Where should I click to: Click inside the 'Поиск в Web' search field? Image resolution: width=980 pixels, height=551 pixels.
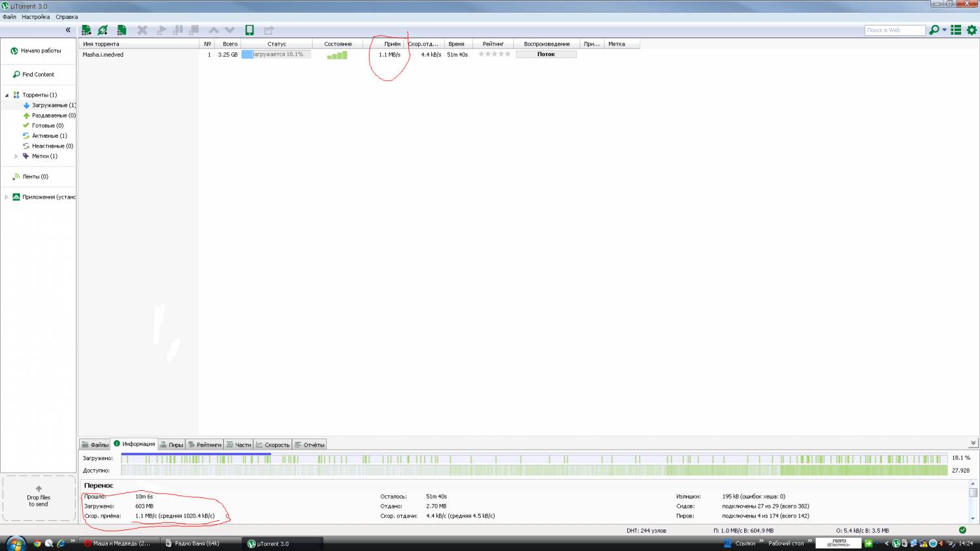coord(894,30)
